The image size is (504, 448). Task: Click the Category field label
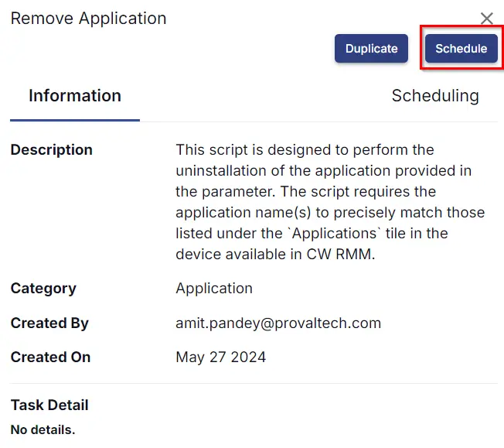click(x=43, y=289)
